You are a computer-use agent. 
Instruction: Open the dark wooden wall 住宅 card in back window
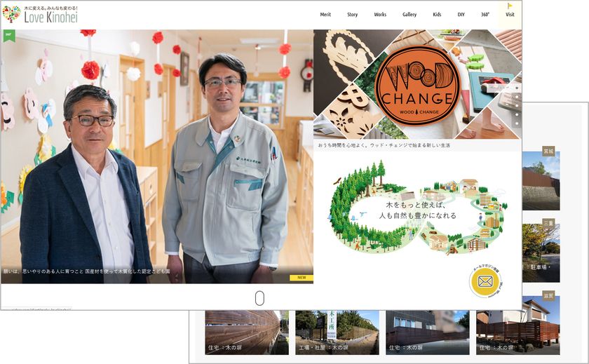247,332
